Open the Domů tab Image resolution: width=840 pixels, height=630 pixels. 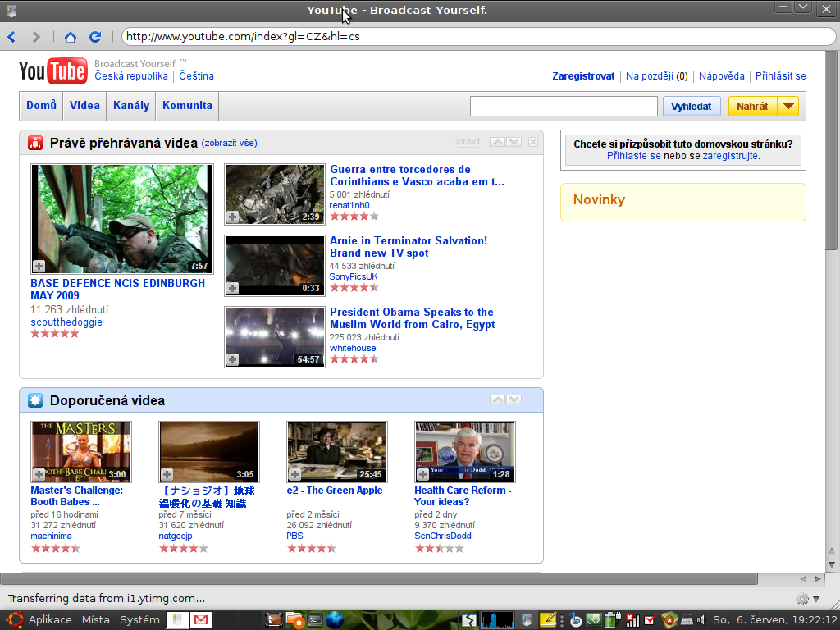tap(41, 106)
